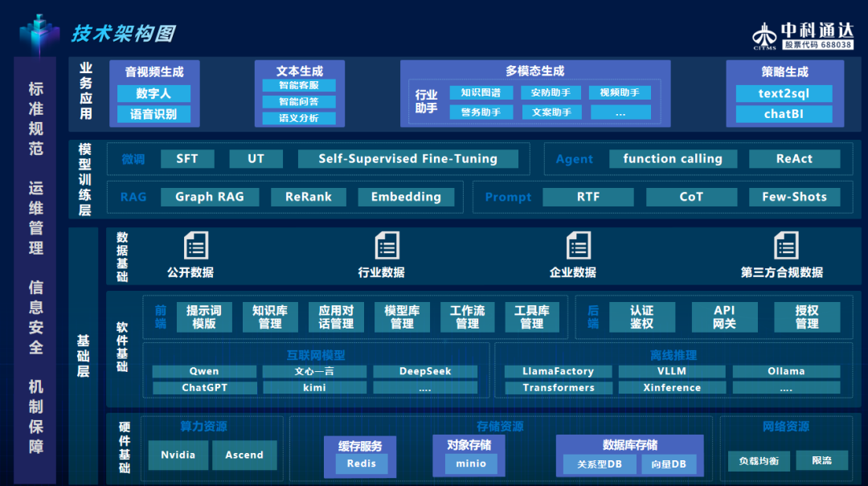Choose the 知识图谱 industry assistant box

(481, 93)
